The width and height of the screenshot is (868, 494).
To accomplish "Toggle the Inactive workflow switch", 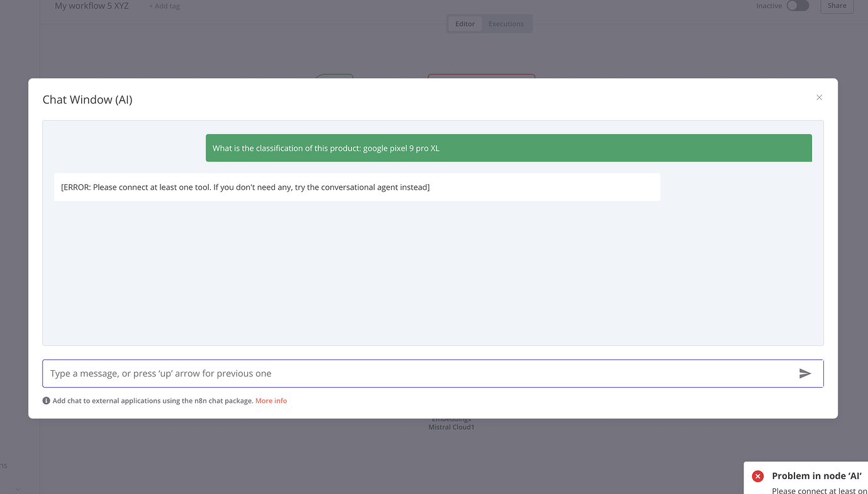I will (x=797, y=6).
